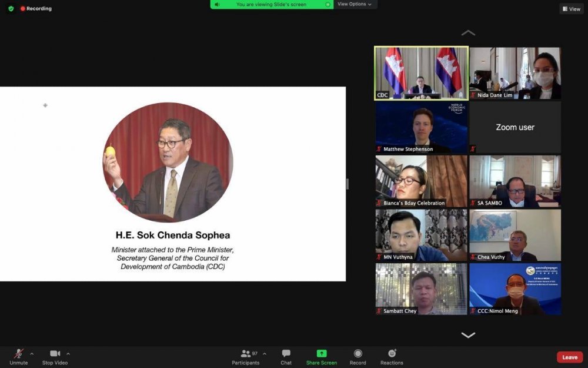
Task: Expand the arrow beside Participants count
Action: [265, 354]
